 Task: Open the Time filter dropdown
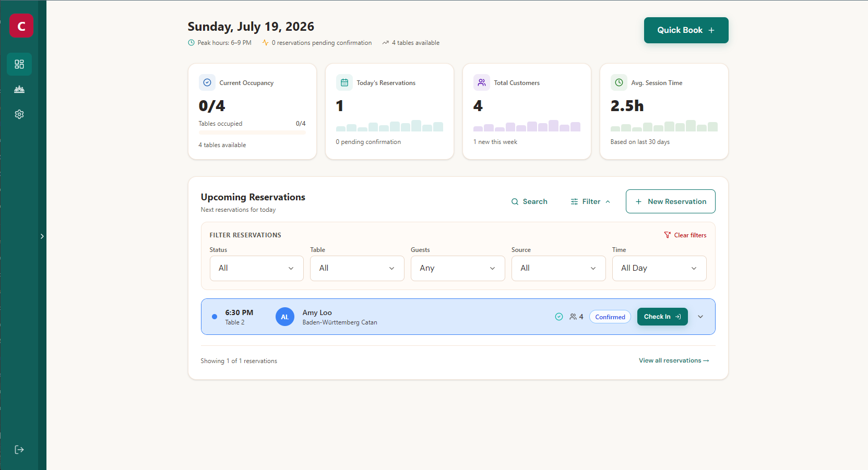click(659, 268)
